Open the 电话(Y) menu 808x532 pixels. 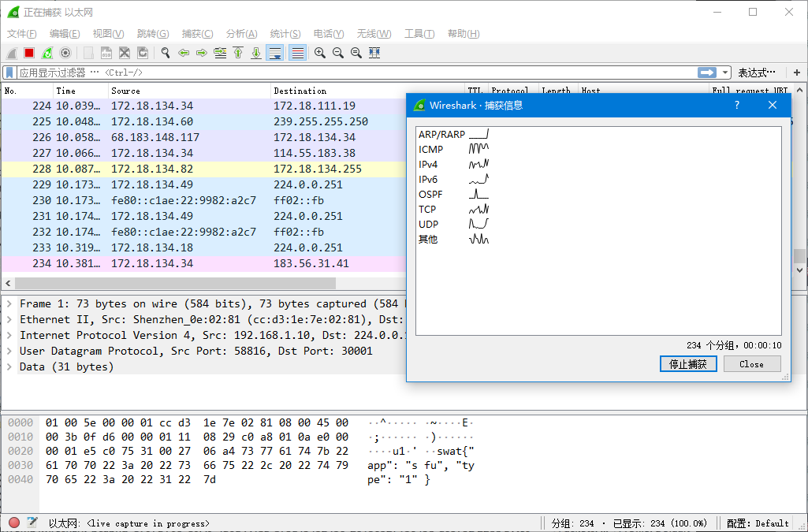tap(329, 33)
